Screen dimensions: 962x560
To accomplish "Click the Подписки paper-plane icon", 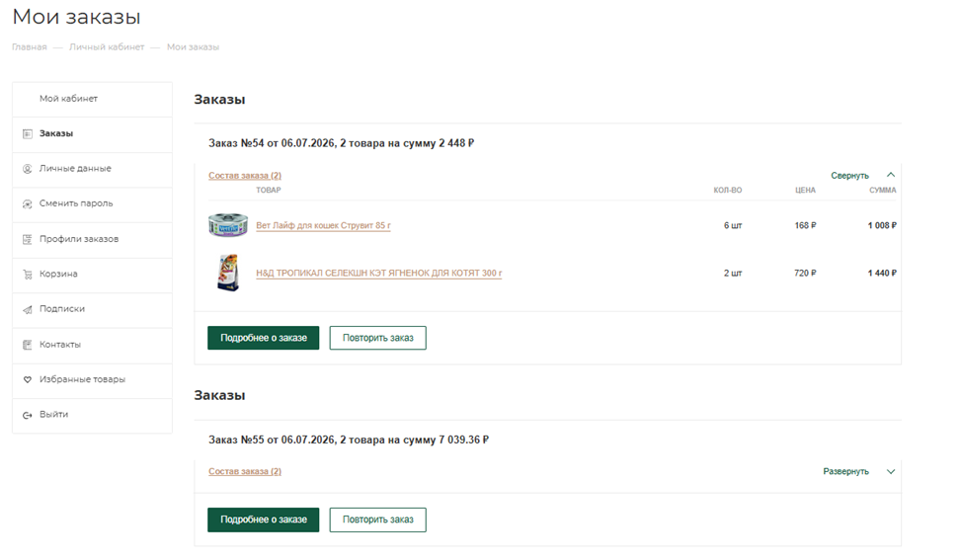I will pos(27,309).
